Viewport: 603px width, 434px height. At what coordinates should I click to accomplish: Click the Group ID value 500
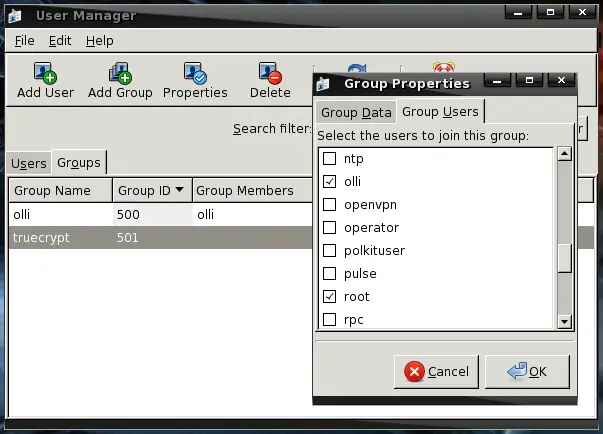(x=128, y=215)
